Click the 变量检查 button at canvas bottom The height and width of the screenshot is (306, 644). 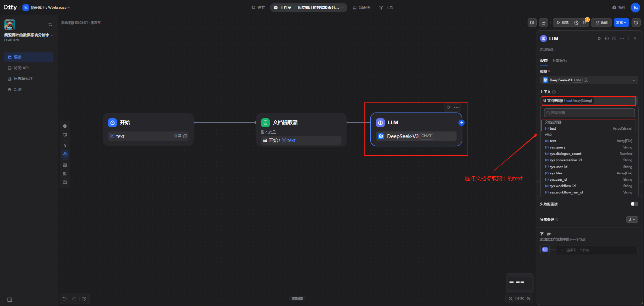point(297,298)
